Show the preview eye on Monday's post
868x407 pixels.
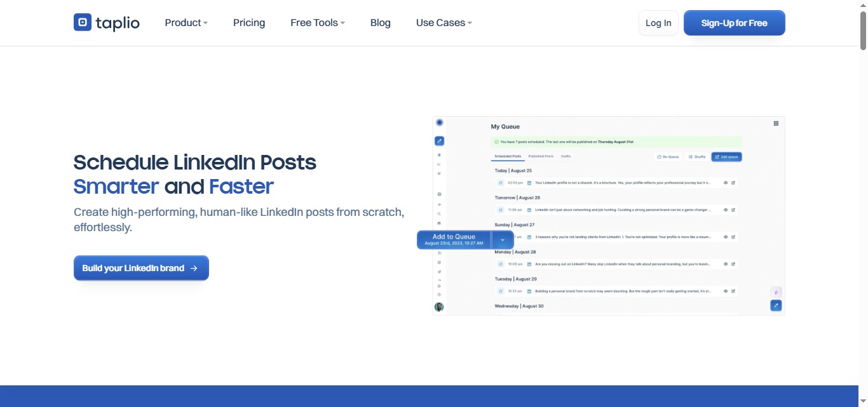(725, 264)
